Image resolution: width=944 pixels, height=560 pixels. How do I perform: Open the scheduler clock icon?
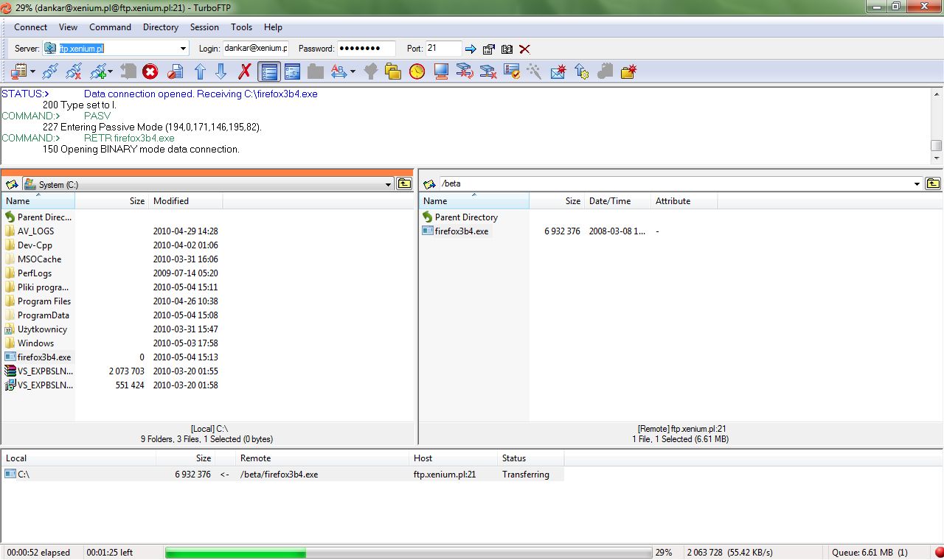tap(417, 71)
